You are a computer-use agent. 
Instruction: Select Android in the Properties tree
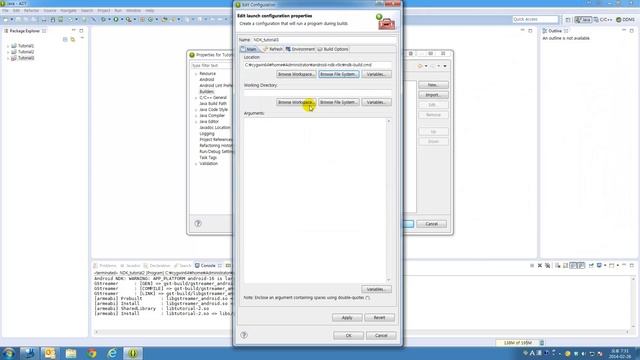coord(207,80)
